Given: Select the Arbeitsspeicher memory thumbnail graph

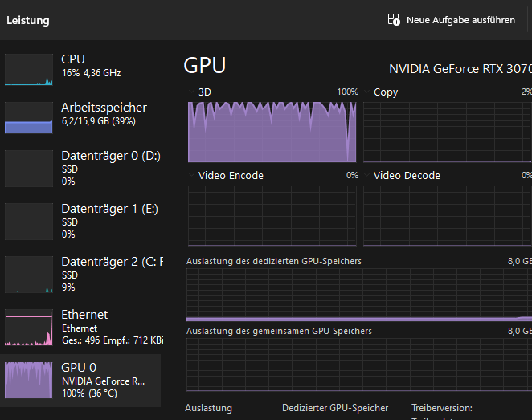Looking at the screenshot, I should [x=28, y=117].
